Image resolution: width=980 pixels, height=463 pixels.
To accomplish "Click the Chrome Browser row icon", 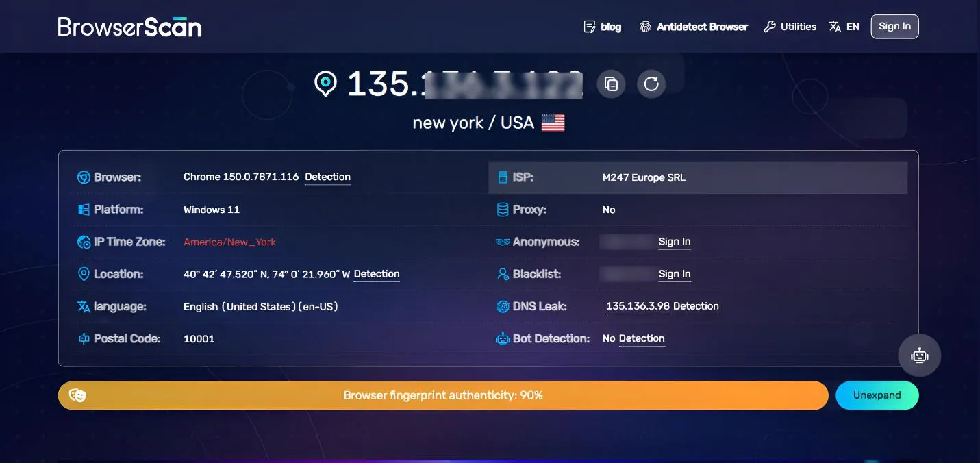I will (x=84, y=177).
